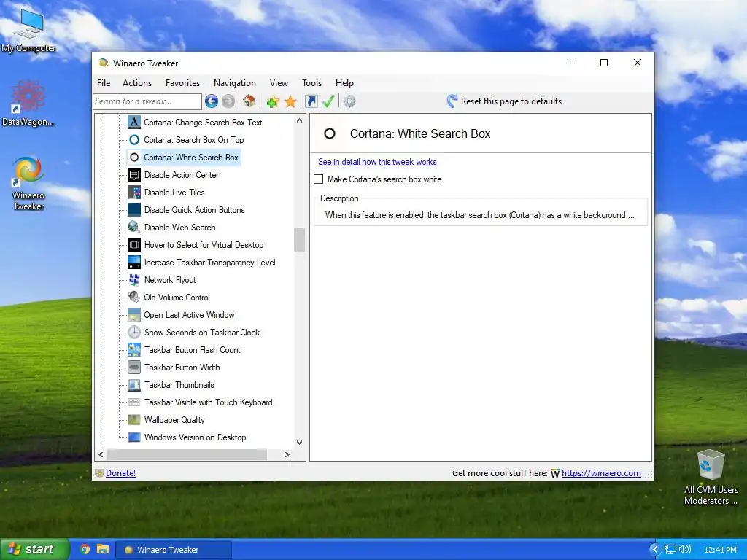Open the Favorites menu
The width and height of the screenshot is (747, 560).
(x=182, y=83)
